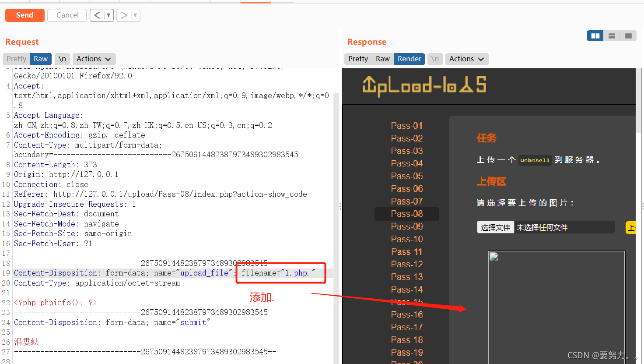This screenshot has width=644, height=364.
Task: Open Pass-06 in the sidebar
Action: coord(407,189)
